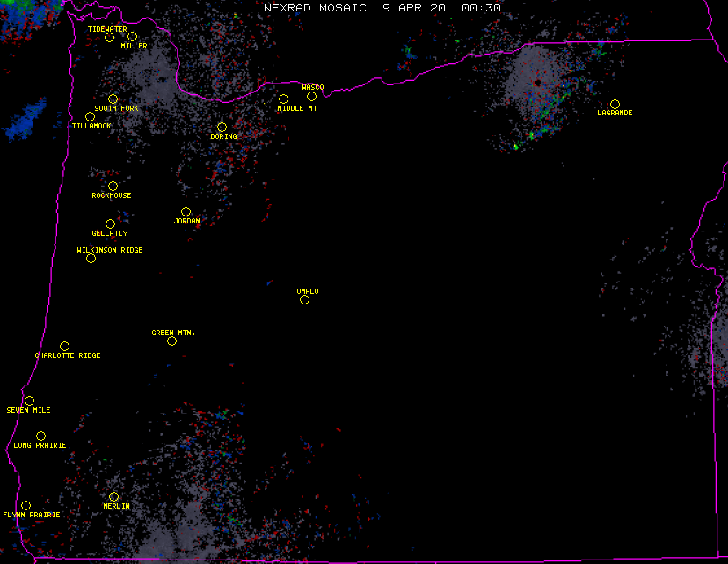Click the Charlotte Ridge station marker
Screen dimensions: 728x564
click(64, 346)
